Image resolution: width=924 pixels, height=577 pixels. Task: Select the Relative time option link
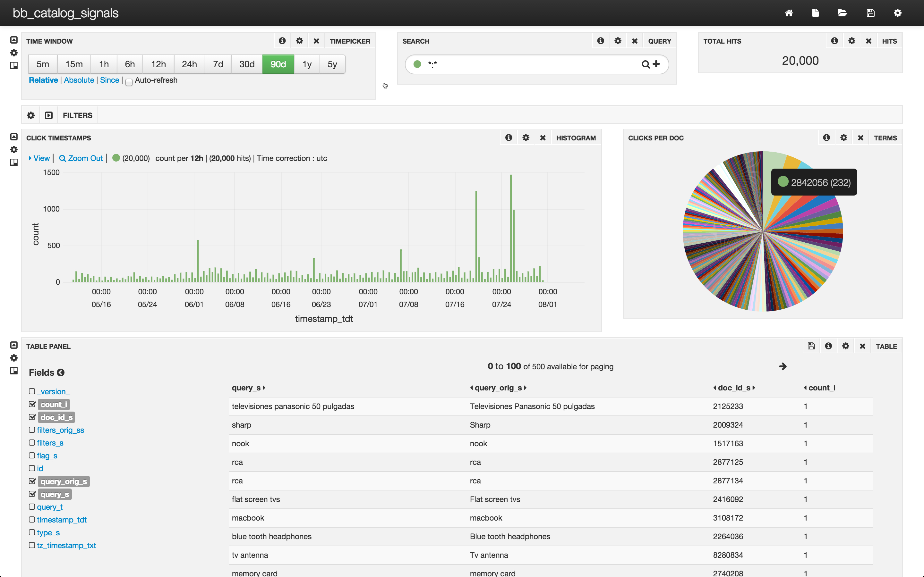[x=42, y=80]
